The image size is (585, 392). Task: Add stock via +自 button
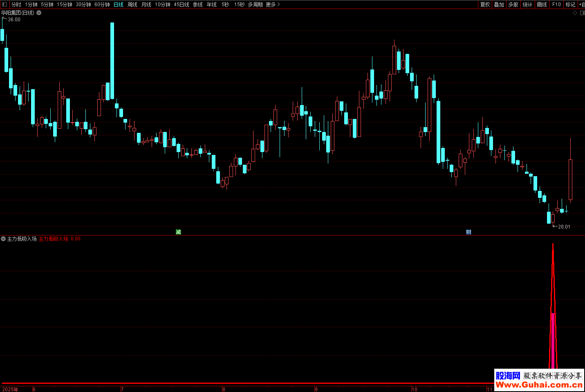582,4
